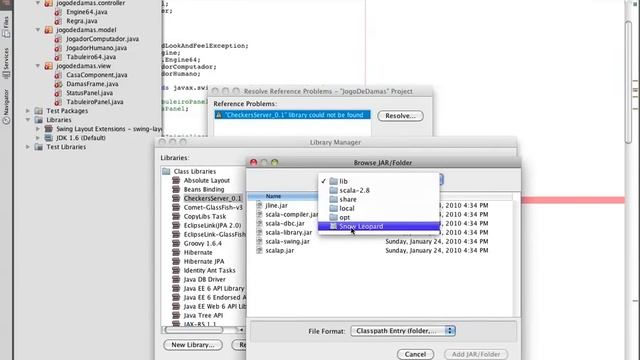Sort files by the Name column
This screenshot has height=360, width=640.
[273, 196]
